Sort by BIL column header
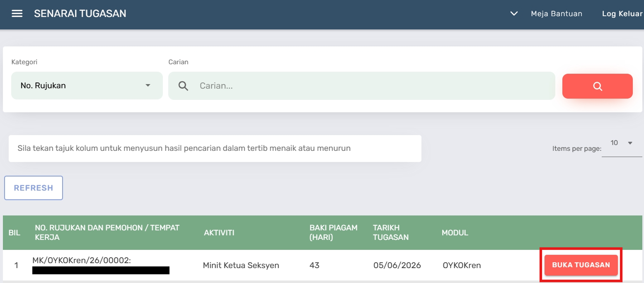Screen dimensions: 644x283 (15, 233)
